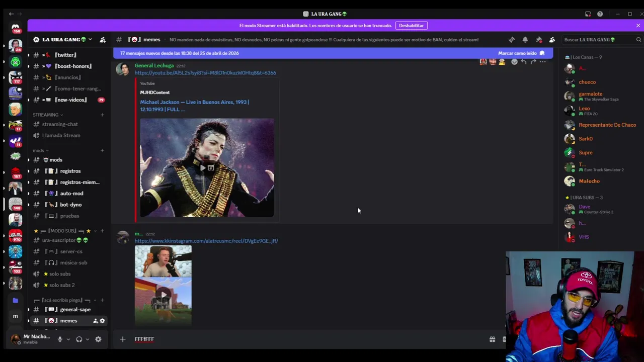The width and height of the screenshot is (644, 362).
Task: Open server with 148 badge
Action: pos(15,204)
